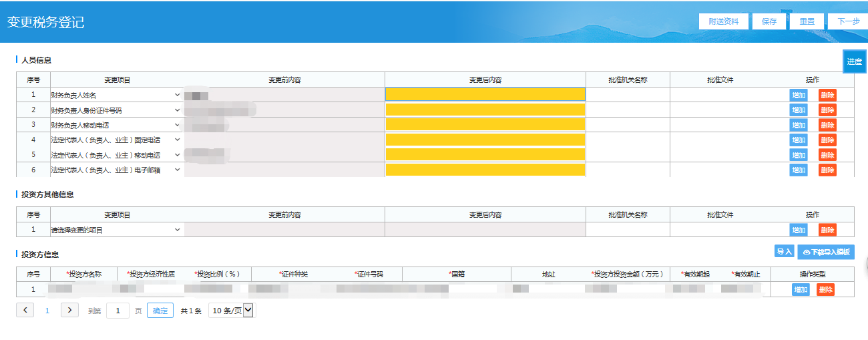
Task: Click 增加 in the 投资方信息 row
Action: coord(801,290)
